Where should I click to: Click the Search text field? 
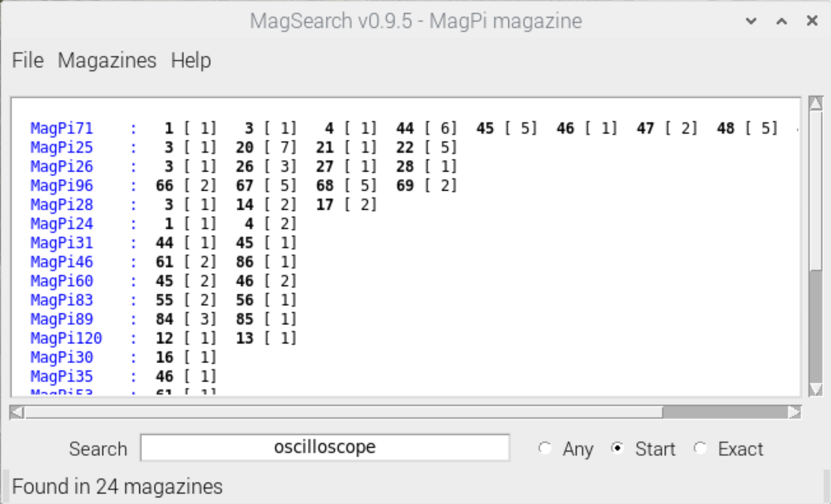325,447
